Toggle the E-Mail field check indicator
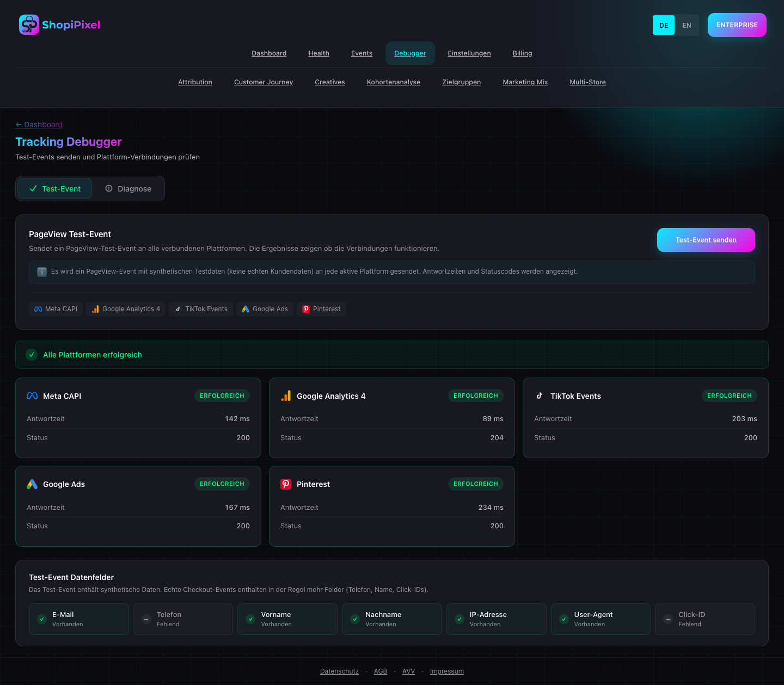The image size is (784, 685). 42,619
